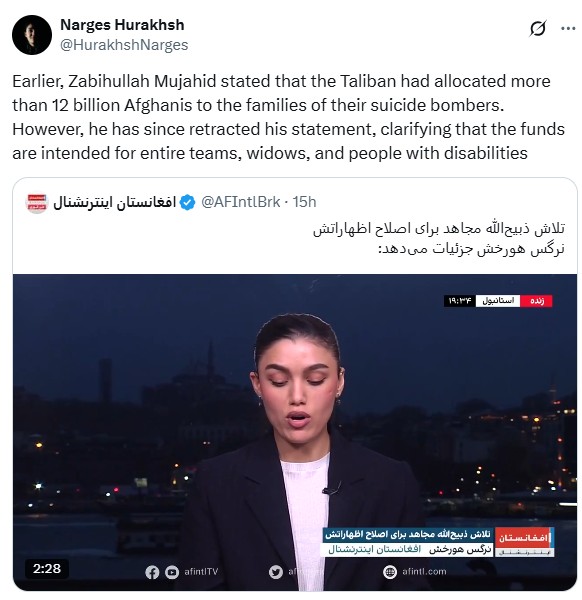Screen dimensions: 582x600
Task: Click the Afghanistan International Persian display name
Action: [x=114, y=202]
